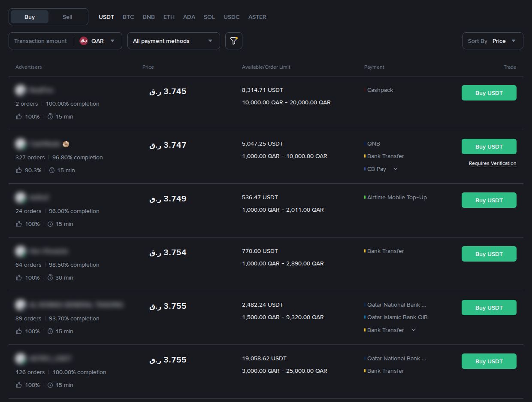
Task: Click clock icon beside 30 min
Action: (50, 277)
